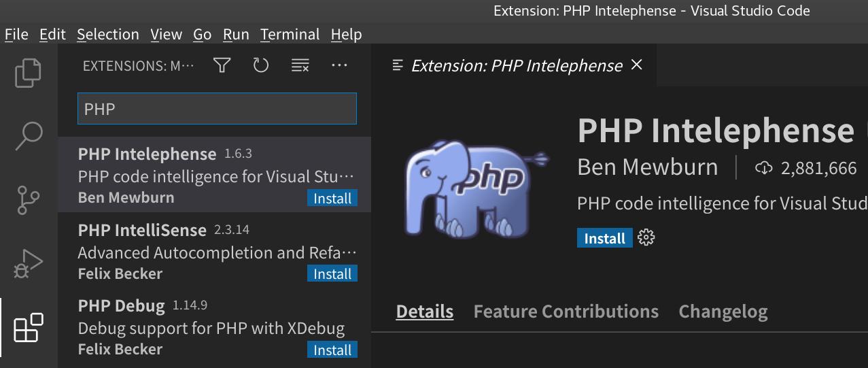Click the download cloud icon beside install count

point(764,168)
